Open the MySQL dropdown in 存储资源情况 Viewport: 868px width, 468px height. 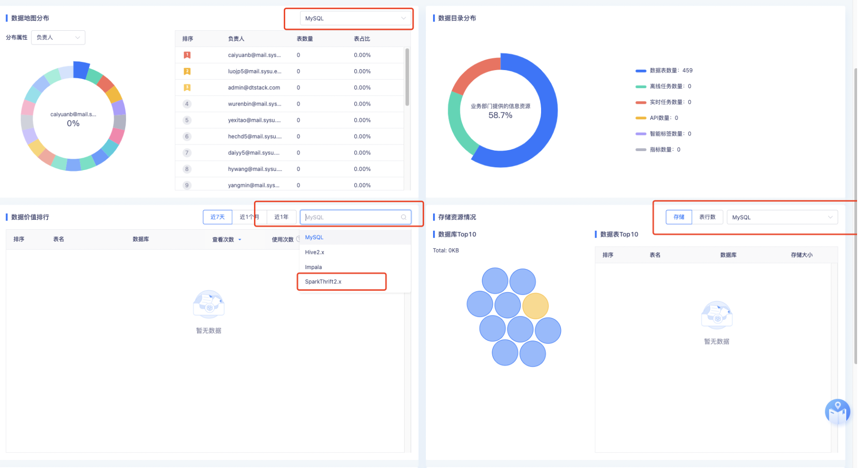(782, 217)
